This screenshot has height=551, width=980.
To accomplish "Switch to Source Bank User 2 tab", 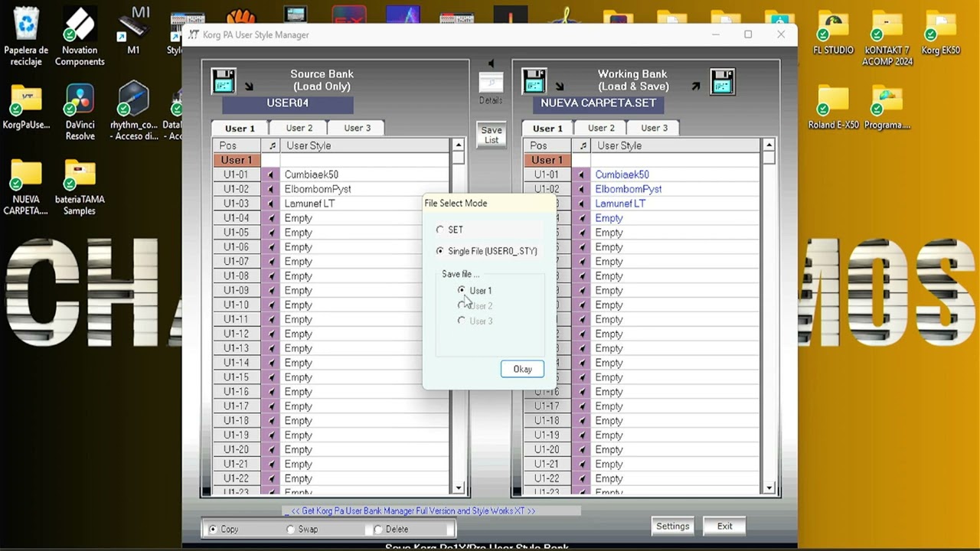I will (299, 128).
